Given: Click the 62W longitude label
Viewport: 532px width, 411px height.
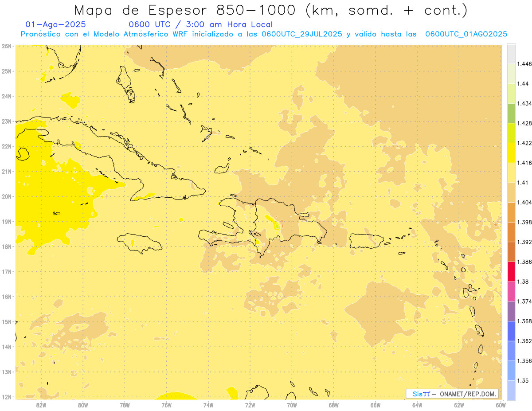Looking at the screenshot, I should [x=459, y=405].
